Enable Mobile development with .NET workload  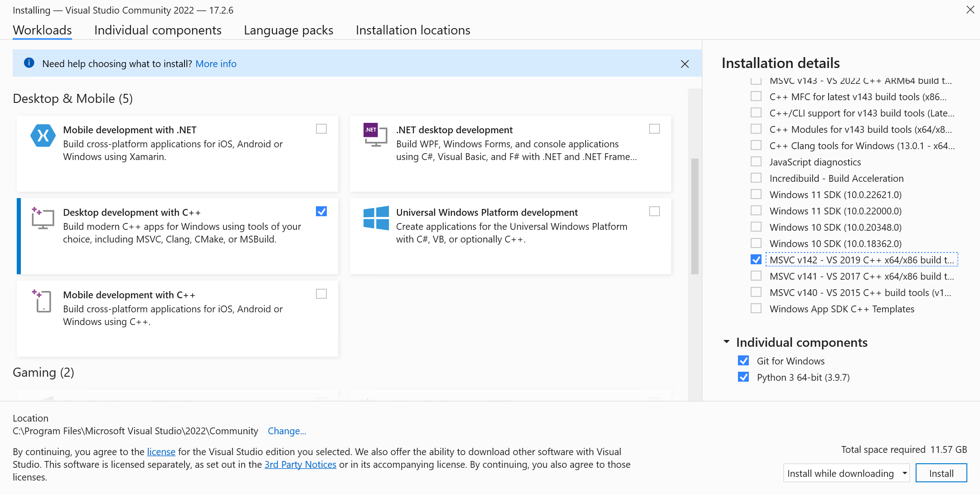(321, 129)
